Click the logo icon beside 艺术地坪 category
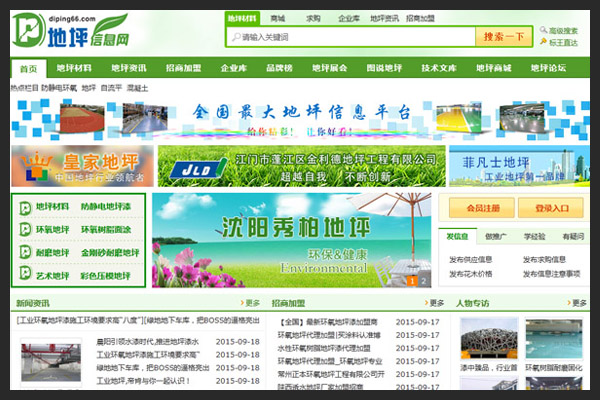The width and height of the screenshot is (600, 400). pos(25,273)
